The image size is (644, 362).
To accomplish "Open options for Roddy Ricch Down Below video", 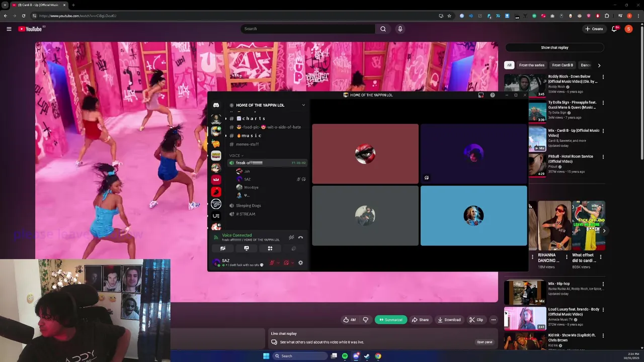I will tap(603, 77).
